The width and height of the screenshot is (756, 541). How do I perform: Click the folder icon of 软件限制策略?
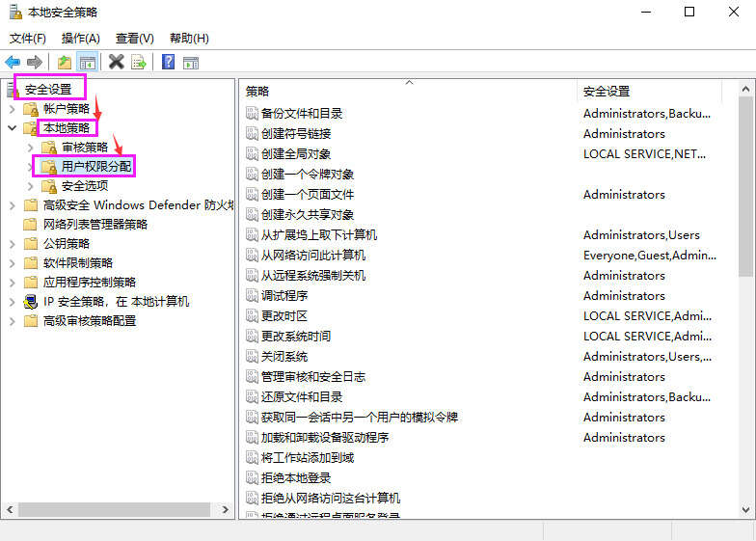point(31,262)
